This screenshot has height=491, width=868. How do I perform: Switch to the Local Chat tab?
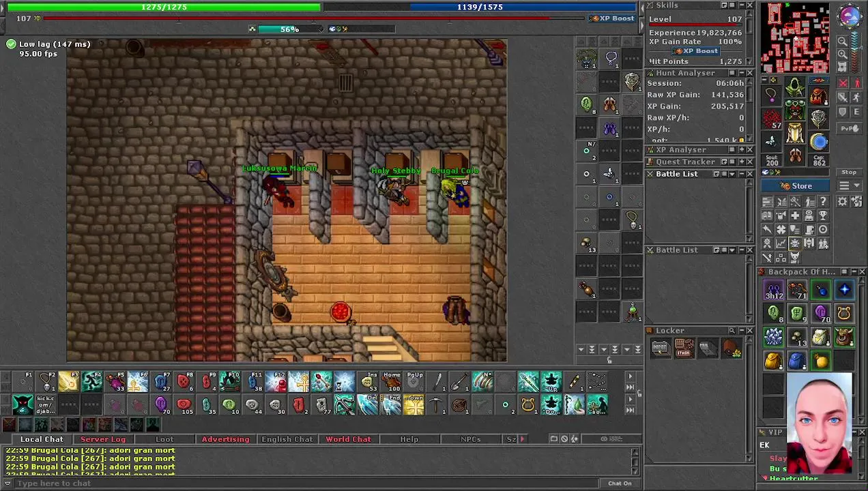42,439
